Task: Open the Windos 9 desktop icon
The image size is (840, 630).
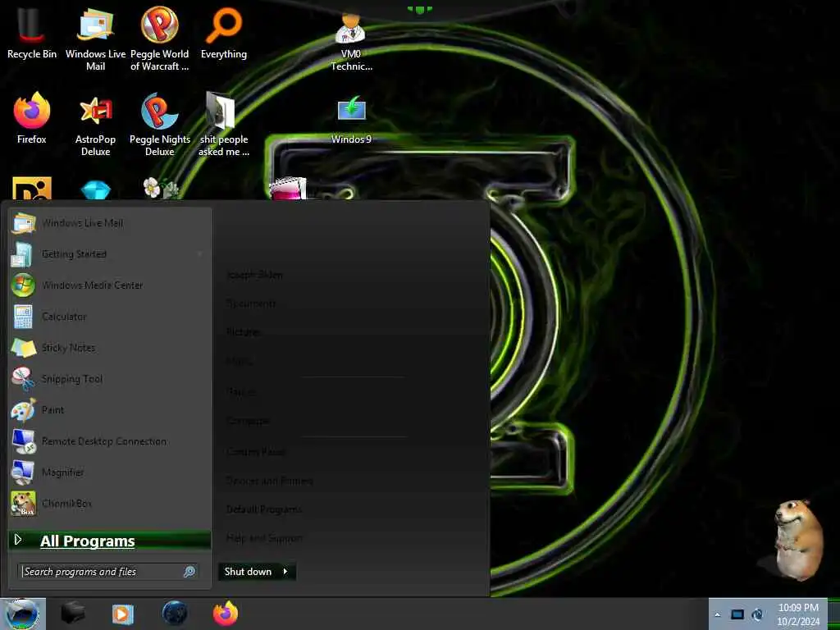Action: tap(351, 120)
